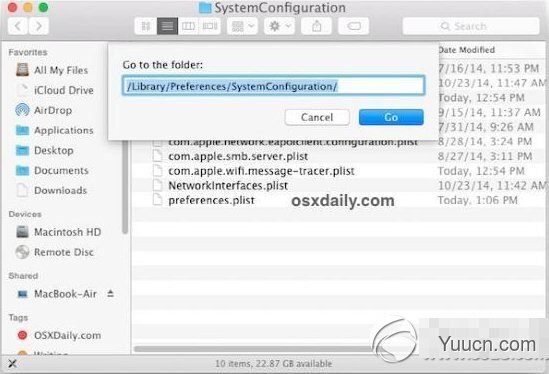Click the Desktop folder icon in sidebar
The height and width of the screenshot is (374, 549).
click(x=22, y=151)
